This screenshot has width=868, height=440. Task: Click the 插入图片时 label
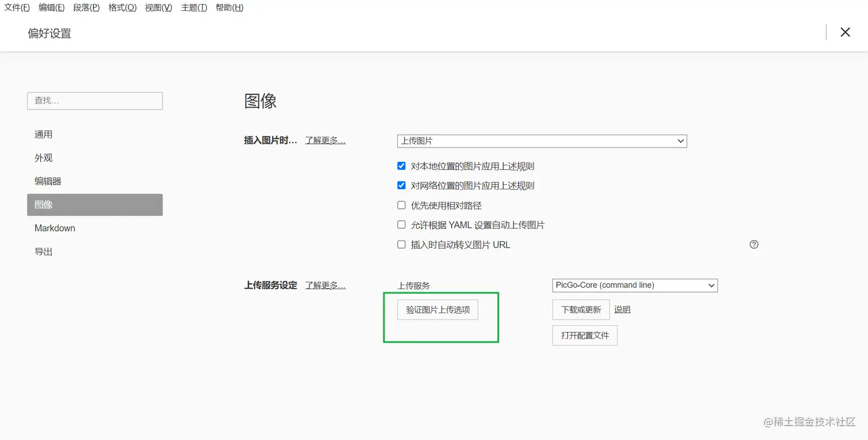[270, 141]
